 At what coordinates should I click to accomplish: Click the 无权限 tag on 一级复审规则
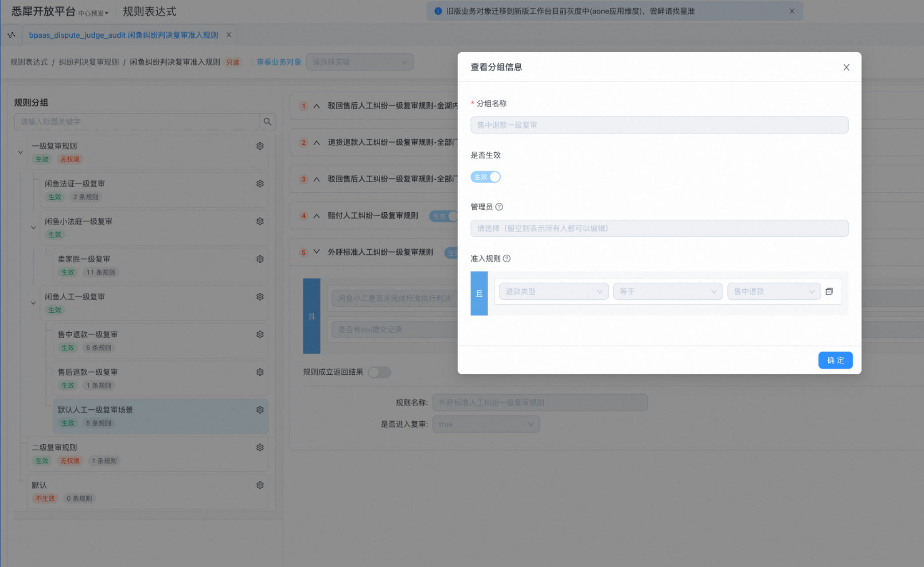coord(70,159)
